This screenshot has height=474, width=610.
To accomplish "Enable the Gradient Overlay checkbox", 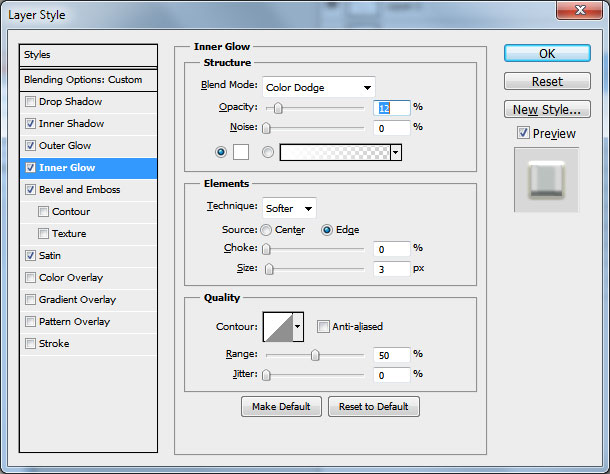I will pos(30,300).
